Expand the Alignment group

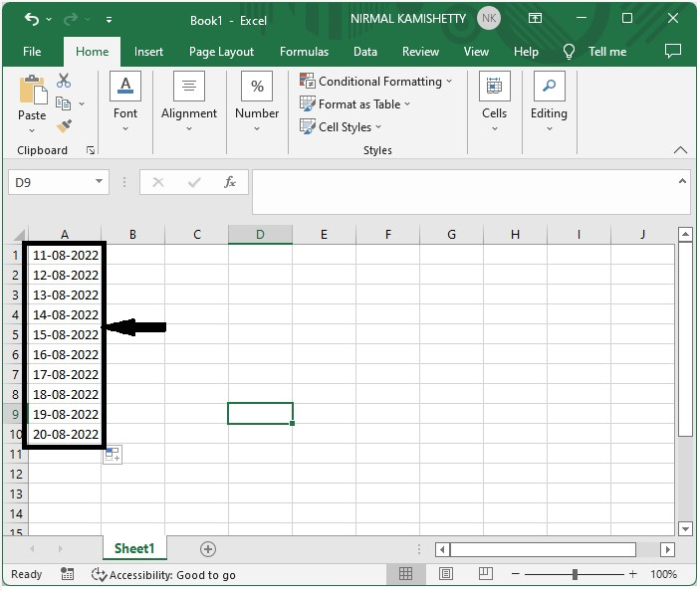tap(189, 102)
